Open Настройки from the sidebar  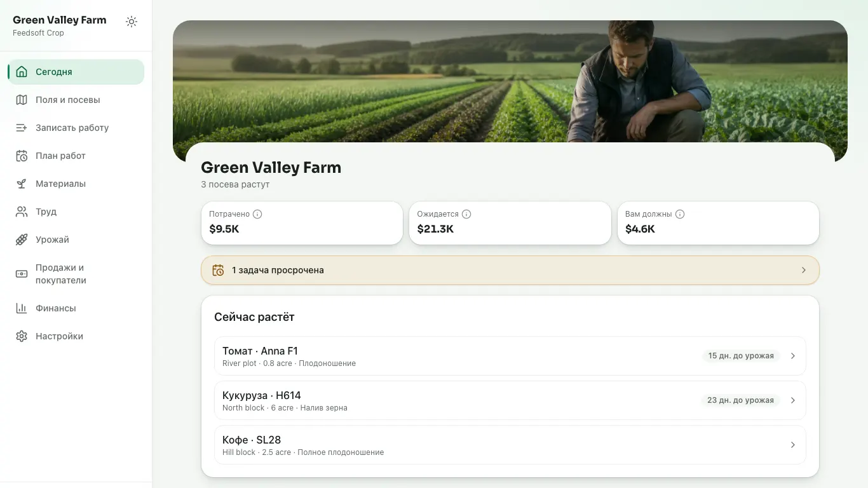(x=76, y=336)
